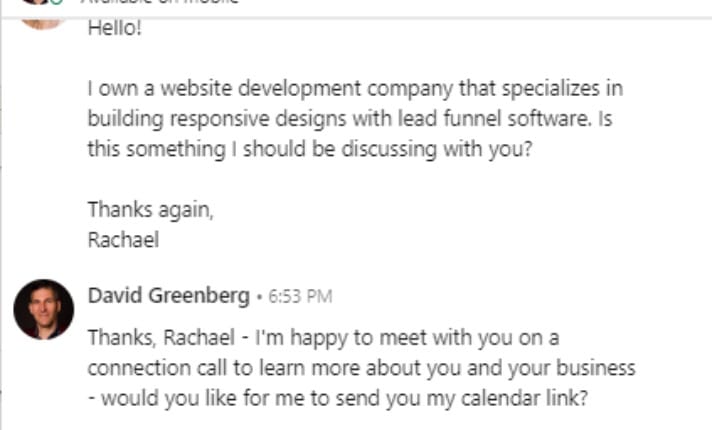Click the discussing with you? question line
Screen dimensions: 712x430
pyautogui.click(x=436, y=149)
